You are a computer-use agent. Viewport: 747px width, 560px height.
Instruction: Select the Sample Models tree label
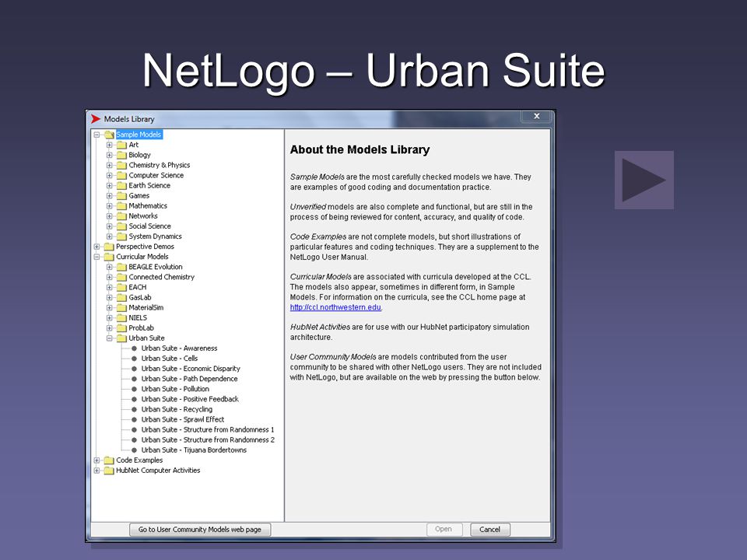pos(139,135)
